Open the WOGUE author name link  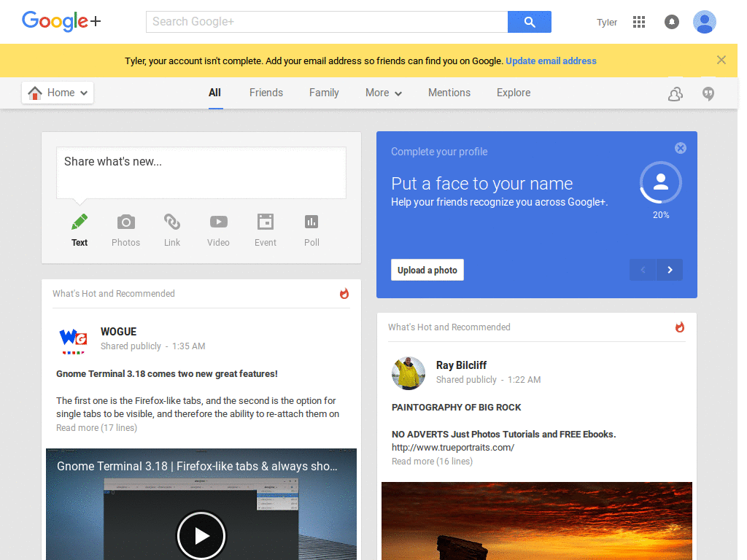[x=119, y=332]
